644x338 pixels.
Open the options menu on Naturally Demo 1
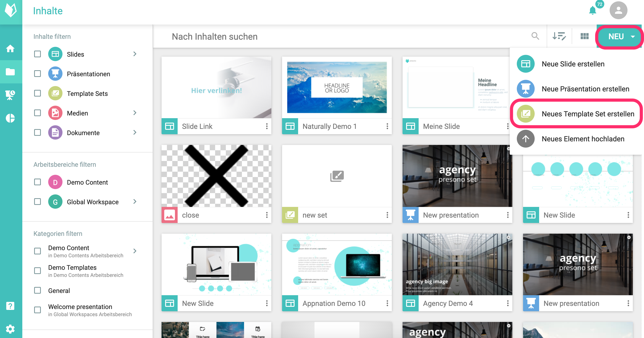[387, 126]
